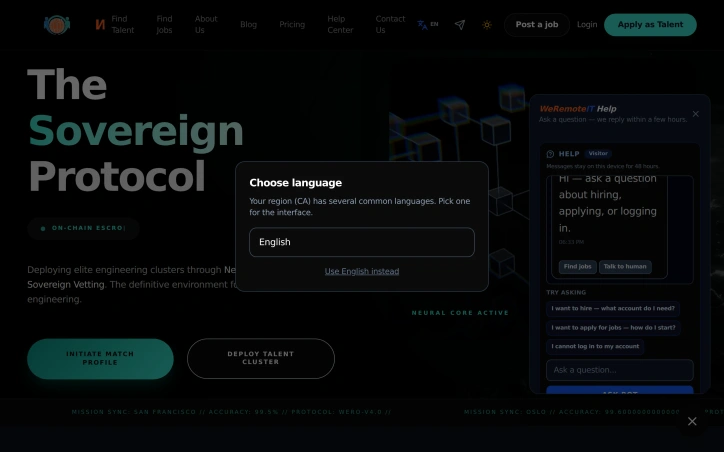Click Apply as Talent button

click(x=650, y=24)
